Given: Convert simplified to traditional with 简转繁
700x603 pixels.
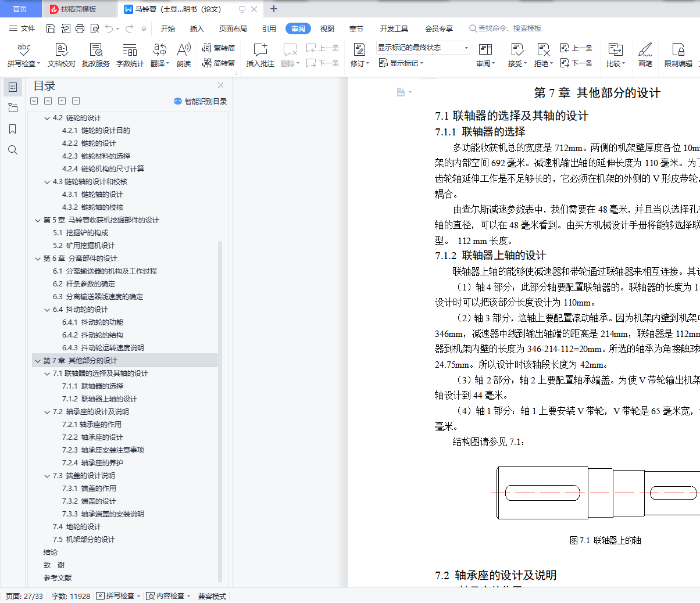Looking at the screenshot, I should [x=219, y=63].
